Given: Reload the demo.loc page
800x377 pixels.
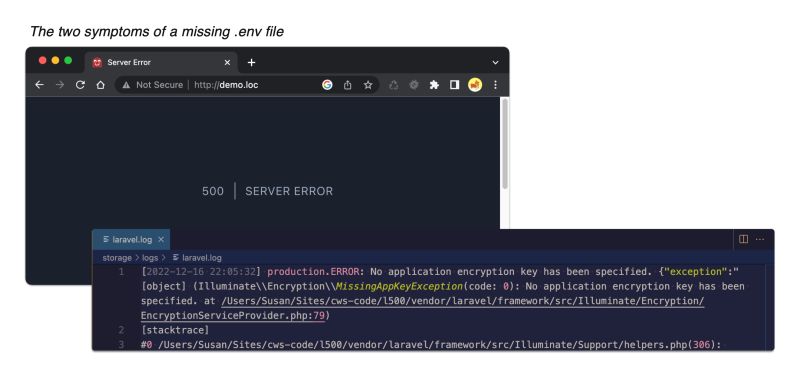Looking at the screenshot, I should (80, 85).
